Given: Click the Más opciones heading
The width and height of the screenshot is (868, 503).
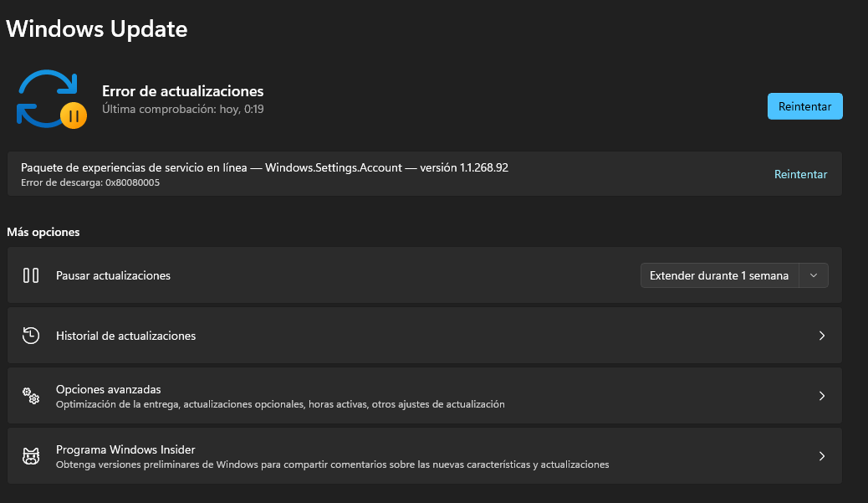Looking at the screenshot, I should tap(43, 232).
